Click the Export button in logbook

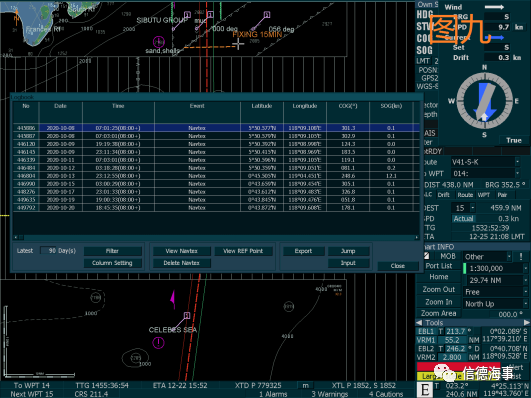click(303, 251)
